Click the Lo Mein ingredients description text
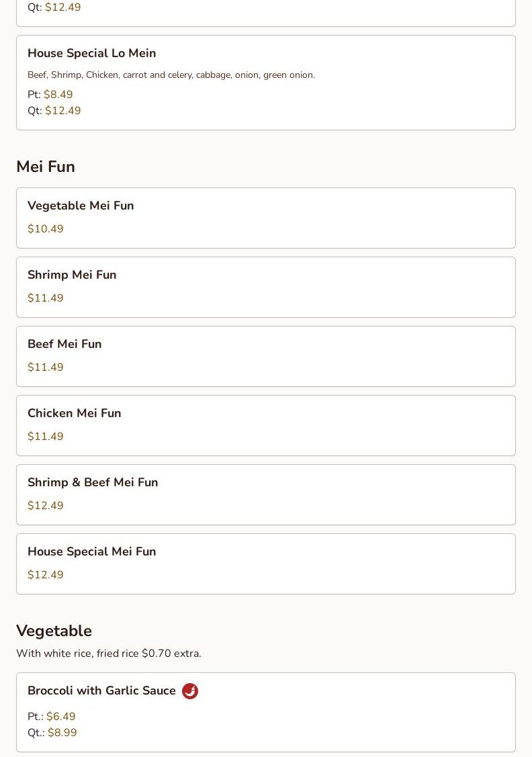This screenshot has height=757, width=532. point(171,75)
